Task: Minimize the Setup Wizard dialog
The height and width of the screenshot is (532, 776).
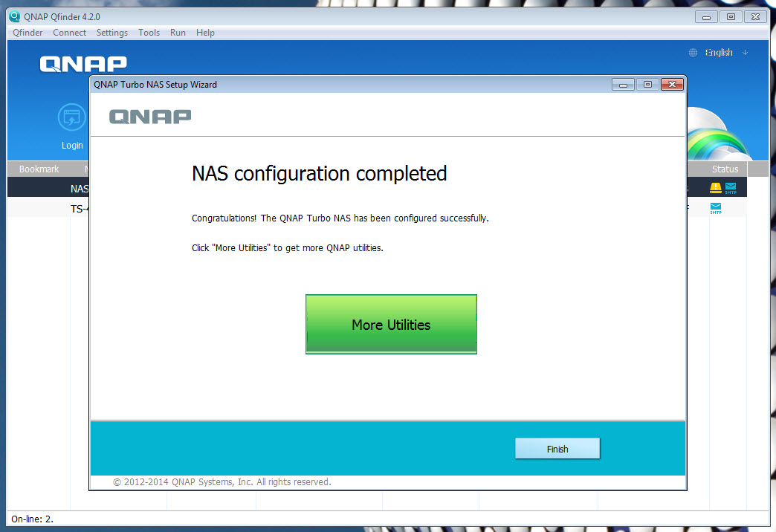Action: click(623, 85)
